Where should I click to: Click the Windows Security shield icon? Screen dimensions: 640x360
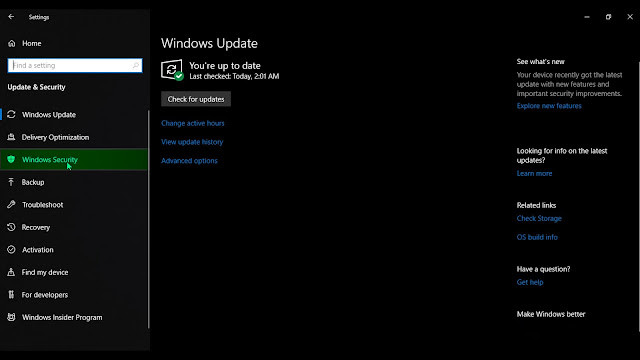pyautogui.click(x=11, y=159)
